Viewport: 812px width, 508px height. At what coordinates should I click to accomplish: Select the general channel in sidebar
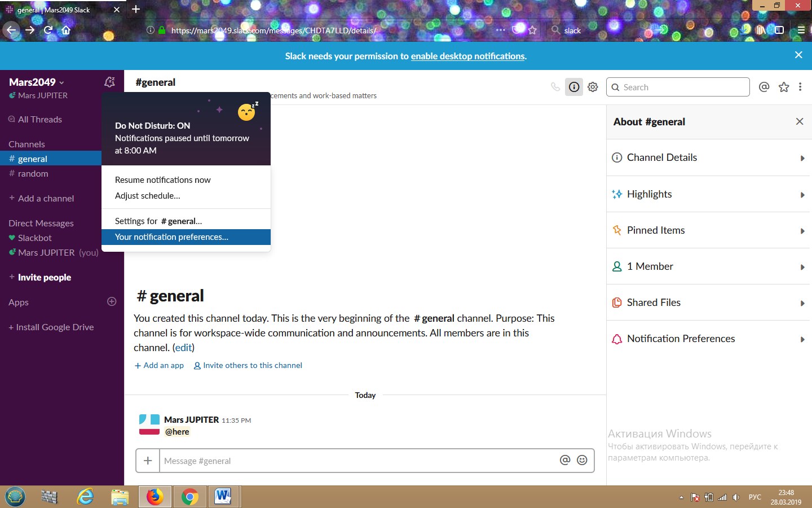pos(51,159)
